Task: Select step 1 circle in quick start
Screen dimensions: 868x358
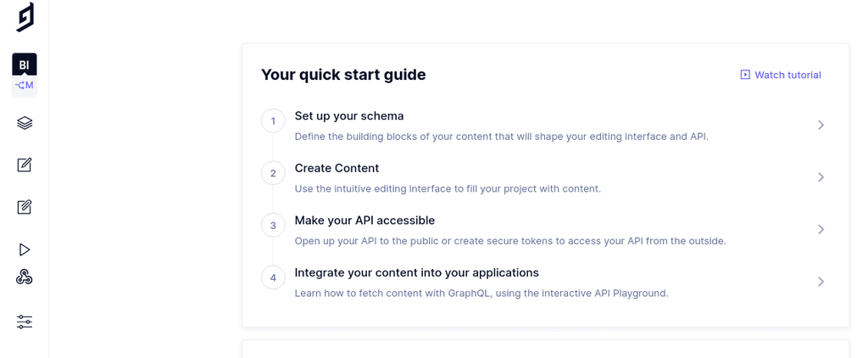Action: point(273,121)
